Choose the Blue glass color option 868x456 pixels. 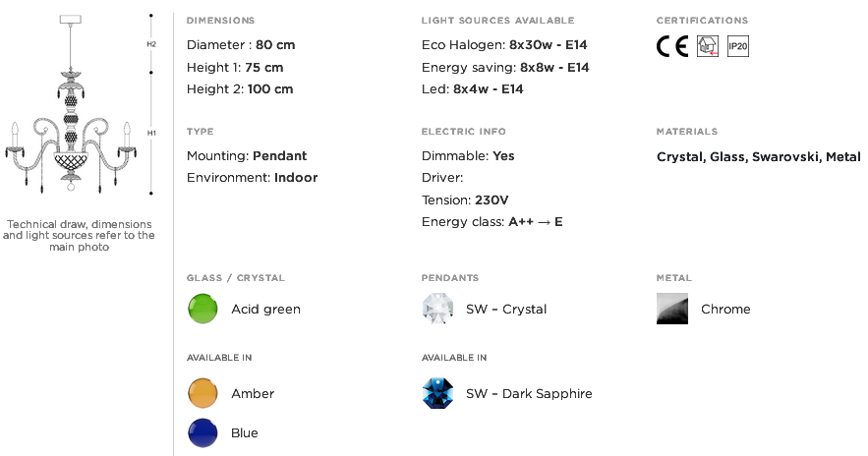pyautogui.click(x=203, y=432)
